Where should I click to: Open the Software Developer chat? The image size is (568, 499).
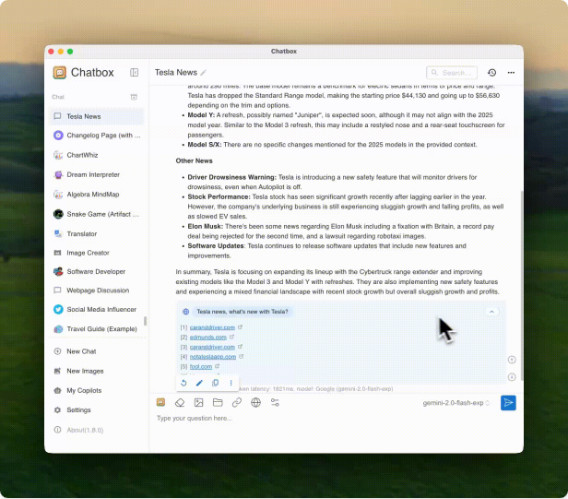[x=96, y=272]
